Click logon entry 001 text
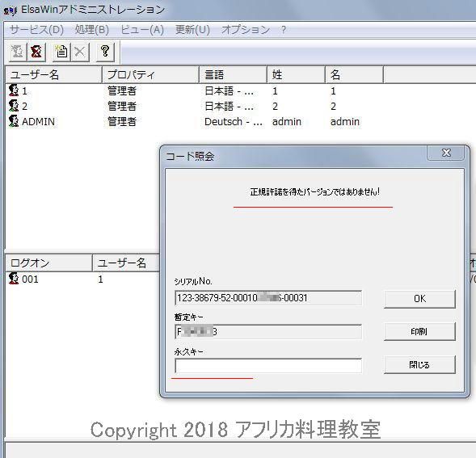The image size is (476, 458). (x=31, y=279)
